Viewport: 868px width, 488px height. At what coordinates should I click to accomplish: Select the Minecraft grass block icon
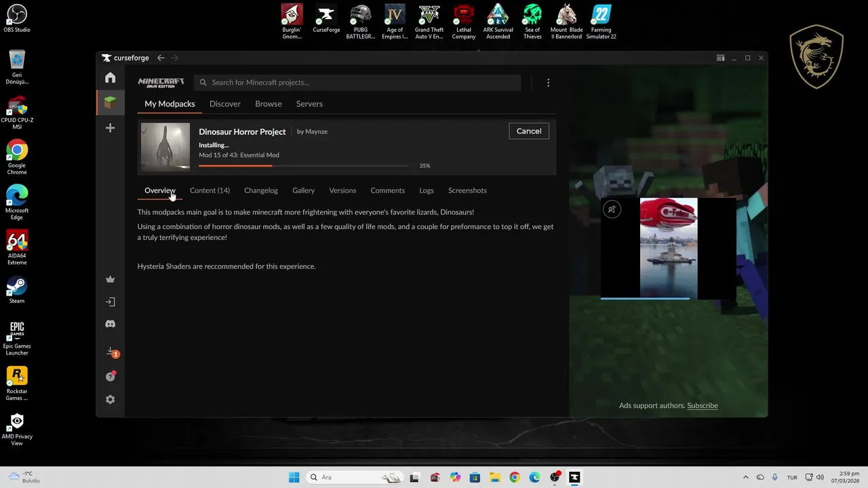point(110,102)
